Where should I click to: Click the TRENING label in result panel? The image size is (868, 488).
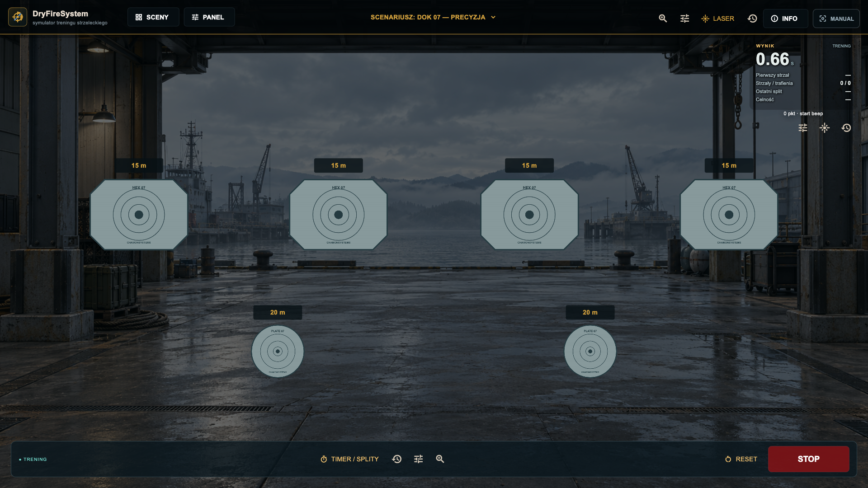click(x=842, y=46)
